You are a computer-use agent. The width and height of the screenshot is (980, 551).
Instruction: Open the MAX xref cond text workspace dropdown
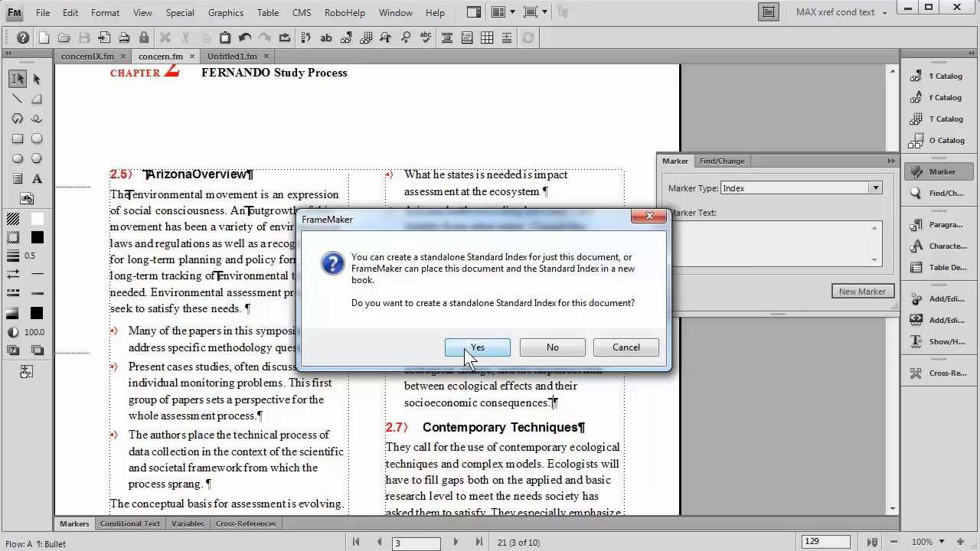(x=840, y=12)
